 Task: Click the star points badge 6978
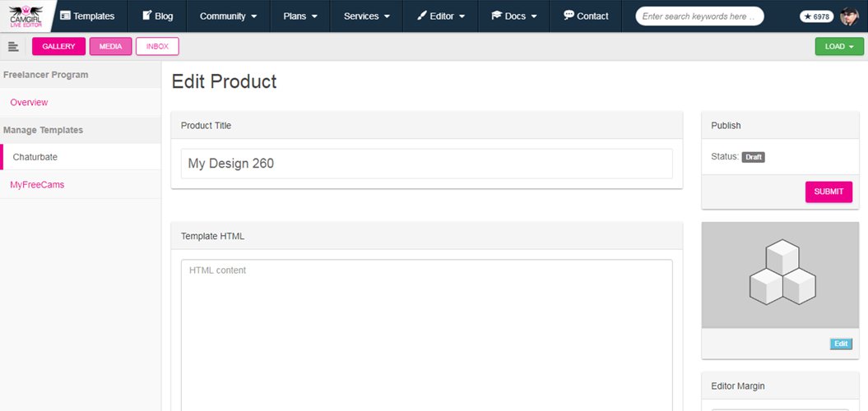(x=816, y=16)
